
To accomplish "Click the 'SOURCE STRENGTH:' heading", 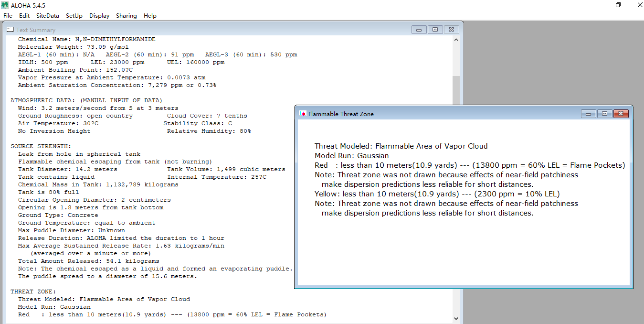I will (x=41, y=146).
